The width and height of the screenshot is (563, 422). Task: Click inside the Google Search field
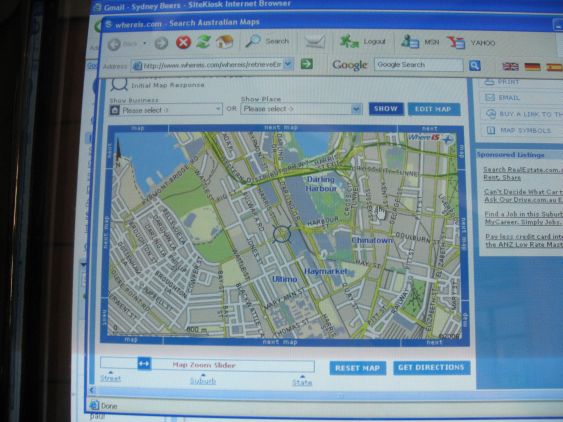[419, 65]
